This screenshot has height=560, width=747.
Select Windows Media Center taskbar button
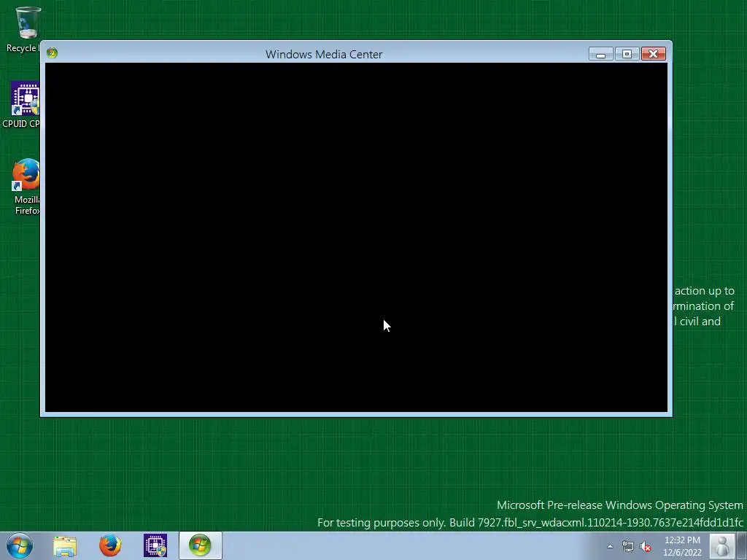(x=200, y=545)
